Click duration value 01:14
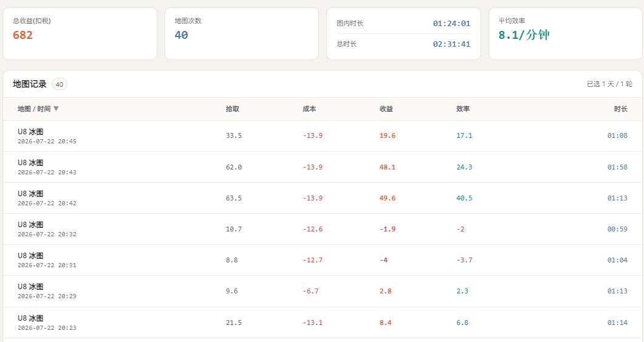The image size is (644, 342). point(617,323)
